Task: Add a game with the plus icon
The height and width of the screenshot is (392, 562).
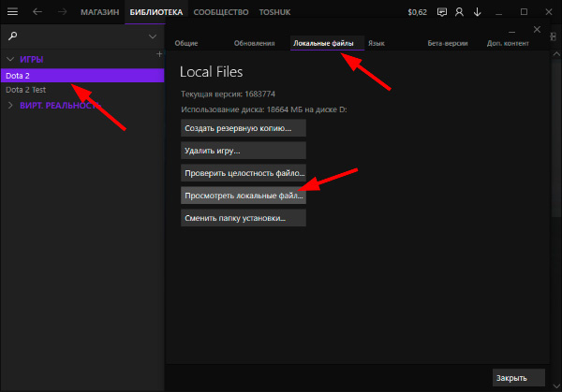Action: click(159, 54)
